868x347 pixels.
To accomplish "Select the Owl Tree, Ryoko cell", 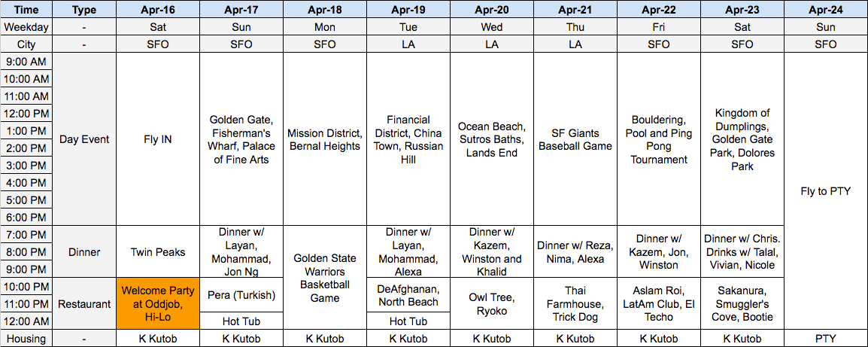I will tap(492, 304).
